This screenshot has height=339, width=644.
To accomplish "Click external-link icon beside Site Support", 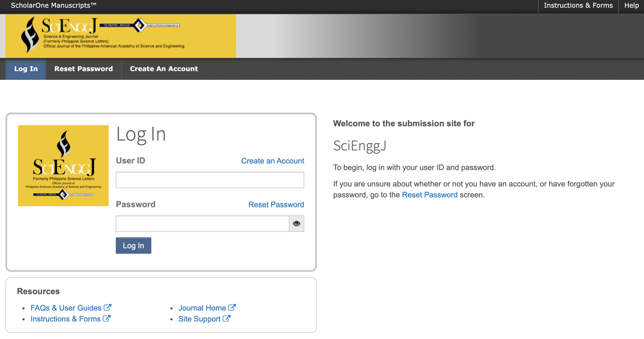I will [226, 318].
